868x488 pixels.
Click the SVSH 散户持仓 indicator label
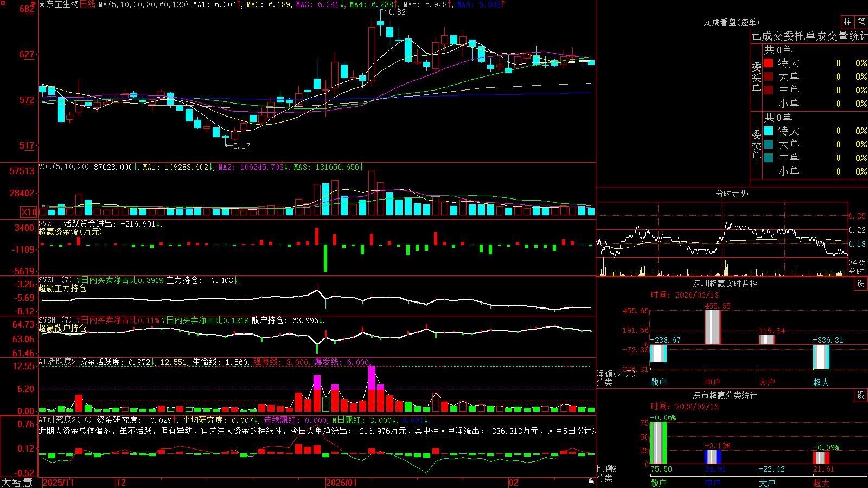tap(181, 320)
